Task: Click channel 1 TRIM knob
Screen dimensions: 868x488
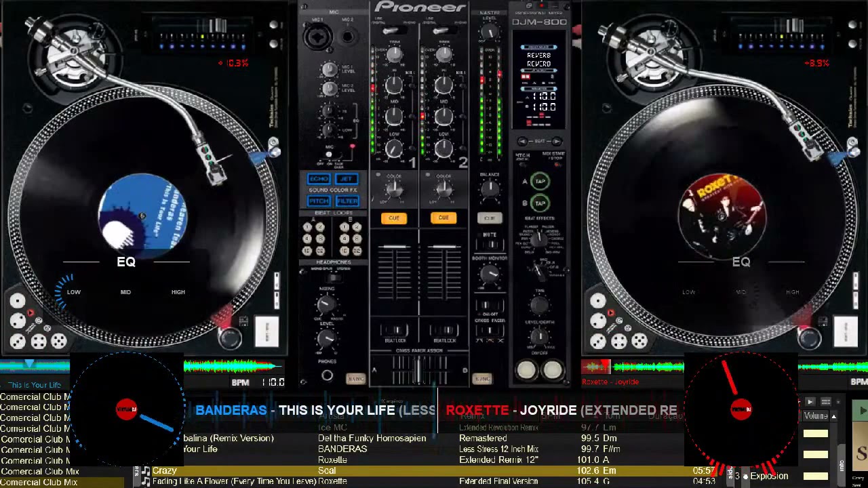Action: point(395,55)
